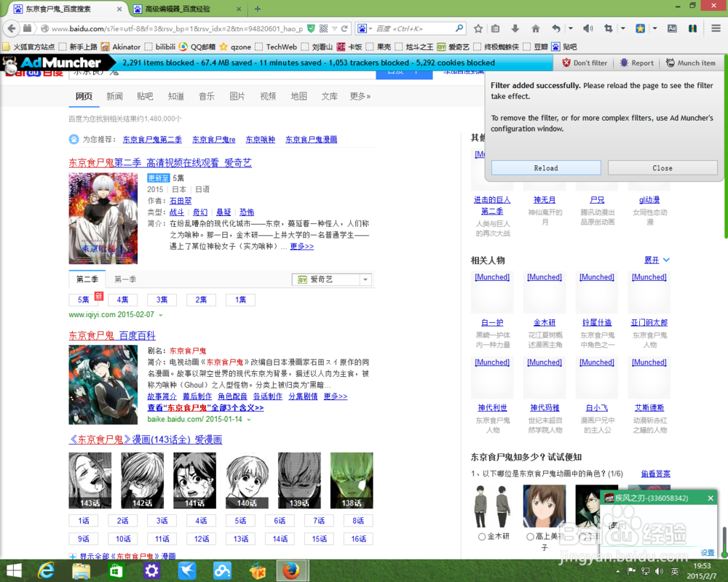Image resolution: width=728 pixels, height=582 pixels.
Task: Select radio button 金木研
Action: [x=482, y=536]
